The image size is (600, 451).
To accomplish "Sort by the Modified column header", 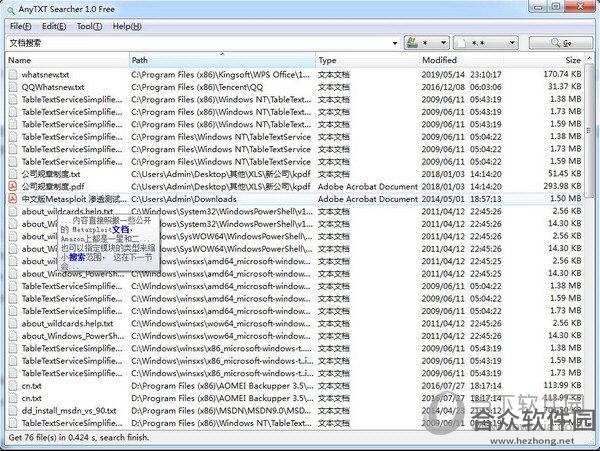I will tap(461, 60).
